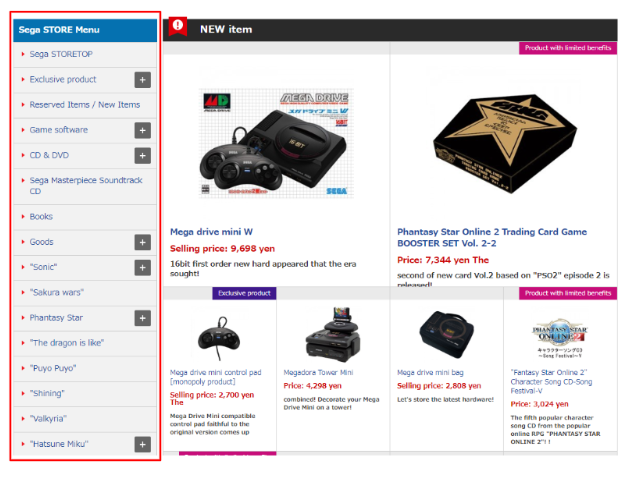Click the Game software menu text
This screenshot has width=632, height=477.
click(58, 130)
